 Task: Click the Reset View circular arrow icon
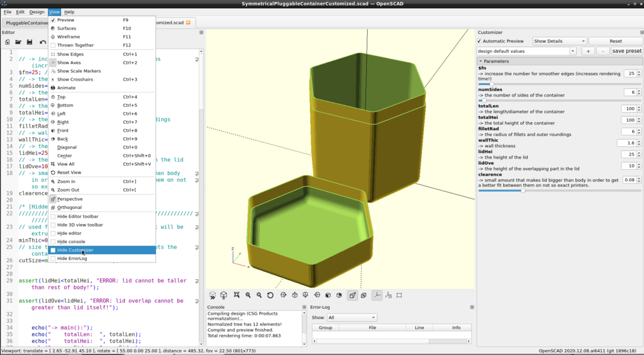pyautogui.click(x=270, y=295)
